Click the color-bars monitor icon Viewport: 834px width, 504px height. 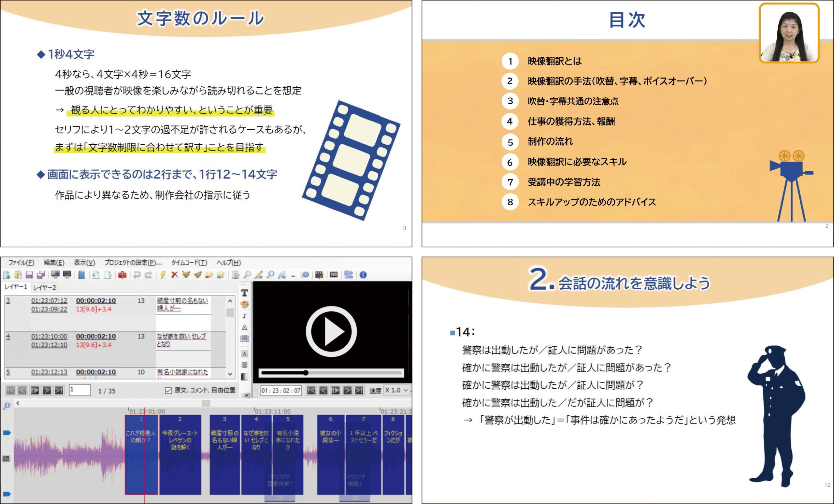(55, 275)
